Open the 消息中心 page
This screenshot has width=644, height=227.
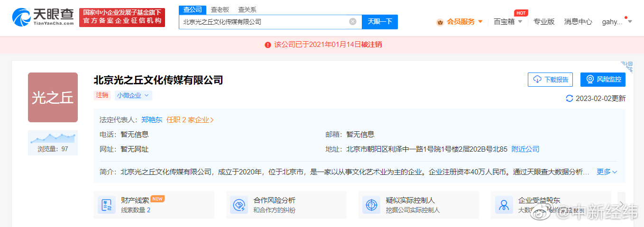[578, 22]
